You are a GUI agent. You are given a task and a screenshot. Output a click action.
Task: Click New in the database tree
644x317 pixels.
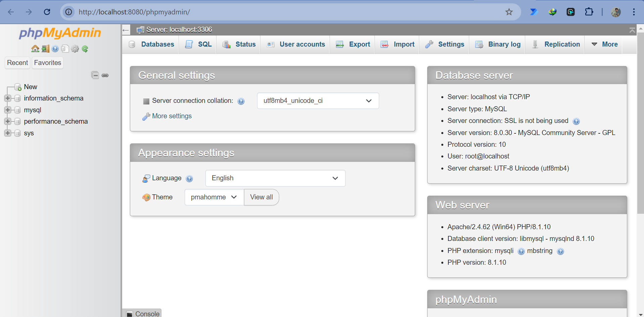coord(31,87)
